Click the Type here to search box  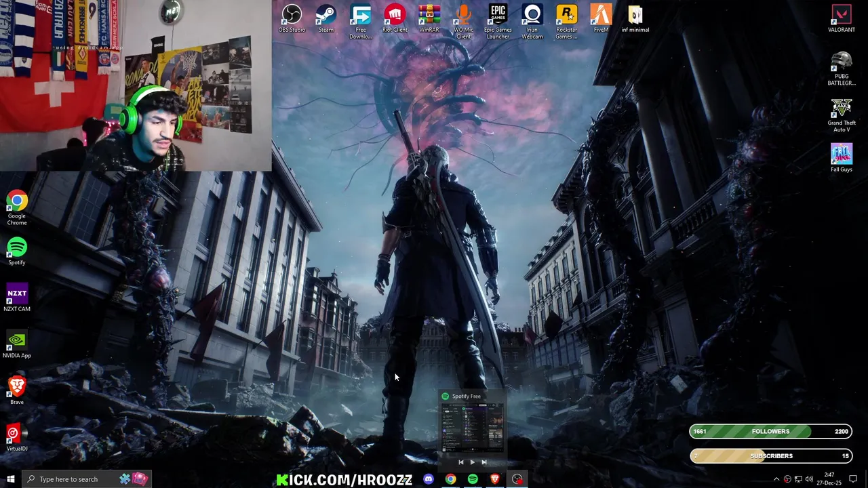86,479
